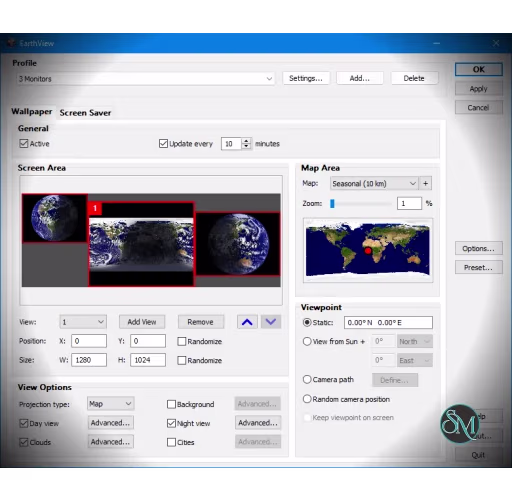Open the Preset... dialog
This screenshot has width=512, height=500.
(479, 267)
